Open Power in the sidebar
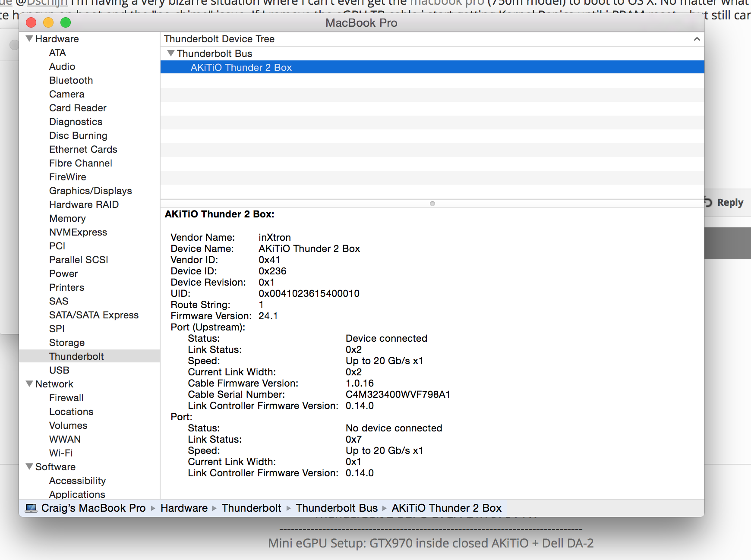 click(x=63, y=274)
